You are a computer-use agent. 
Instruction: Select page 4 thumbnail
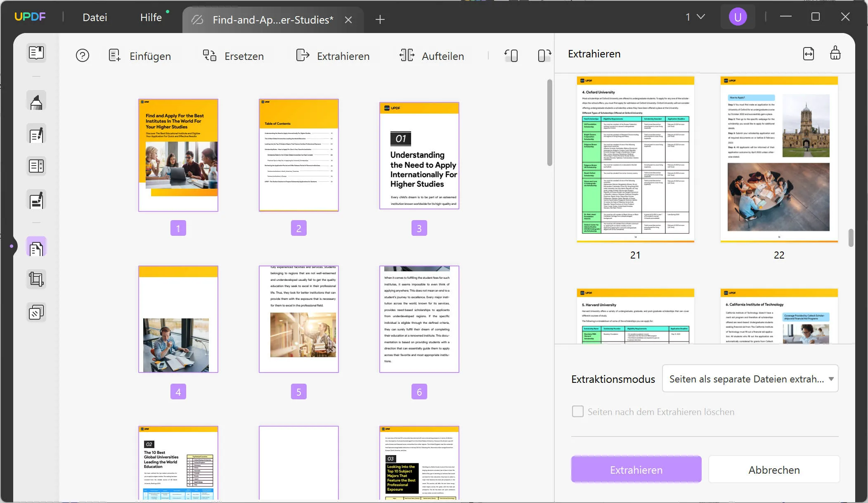178,319
